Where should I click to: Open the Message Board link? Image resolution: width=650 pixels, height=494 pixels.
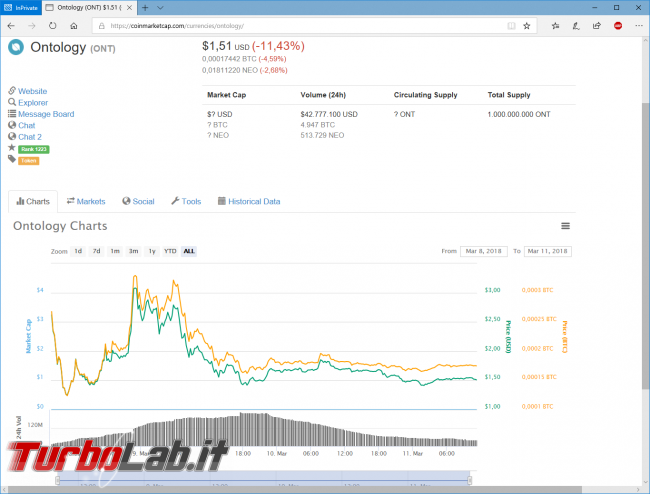point(46,114)
